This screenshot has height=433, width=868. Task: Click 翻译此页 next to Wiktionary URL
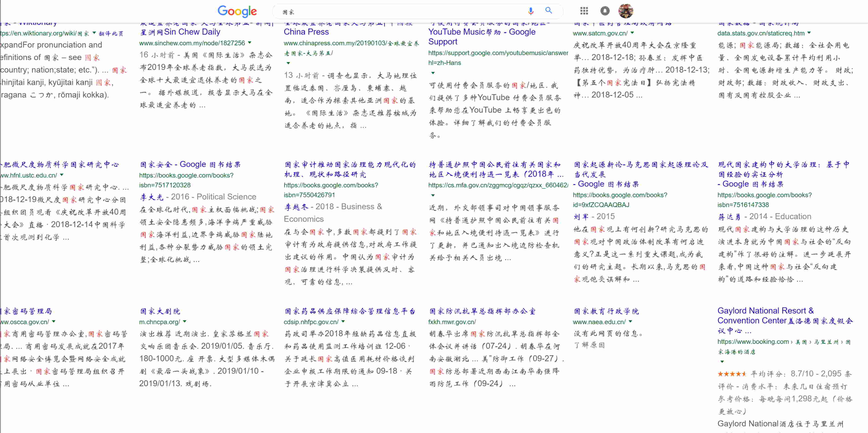111,33
